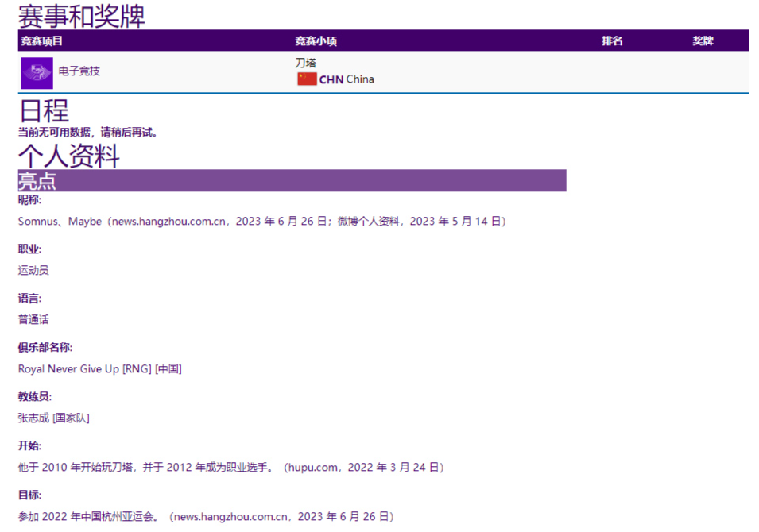Click the 竞赛项目 column header

(x=41, y=41)
